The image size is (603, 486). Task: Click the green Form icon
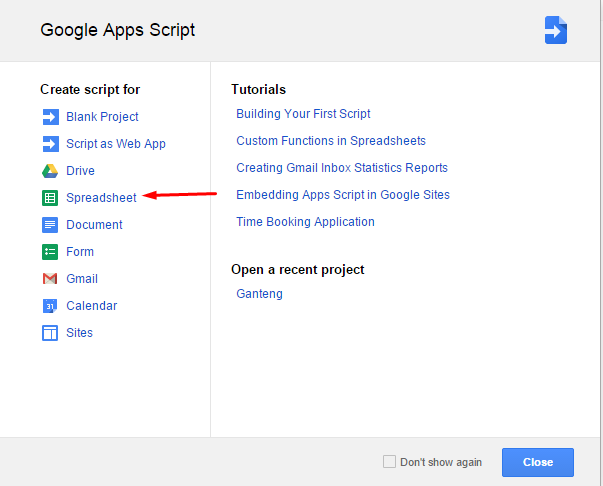pyautogui.click(x=50, y=252)
